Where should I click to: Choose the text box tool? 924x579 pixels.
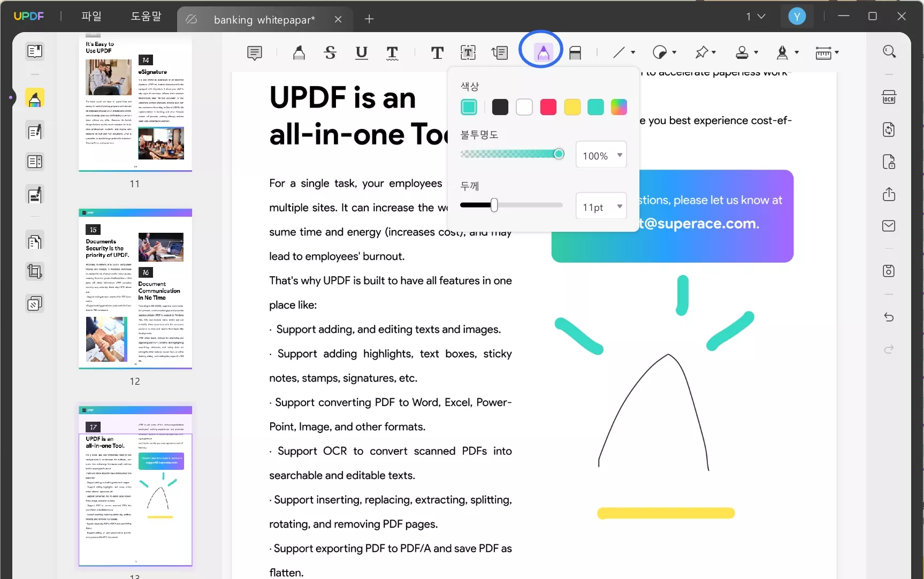click(x=468, y=52)
